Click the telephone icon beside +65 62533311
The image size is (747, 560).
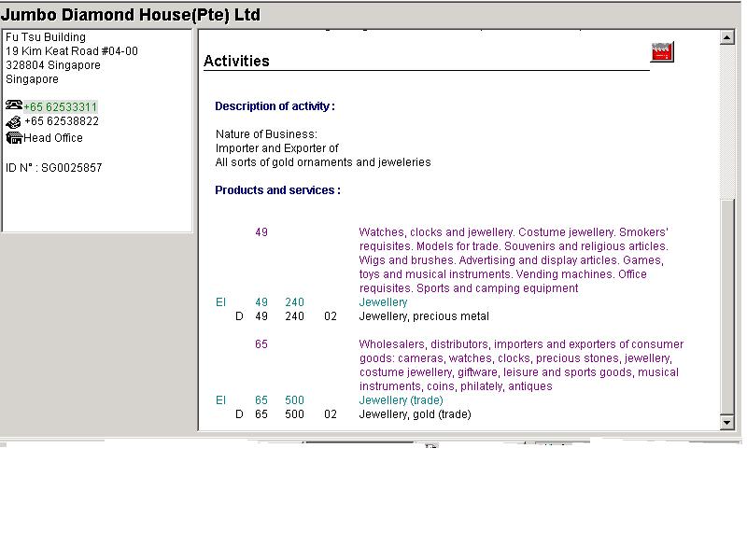pyautogui.click(x=14, y=106)
